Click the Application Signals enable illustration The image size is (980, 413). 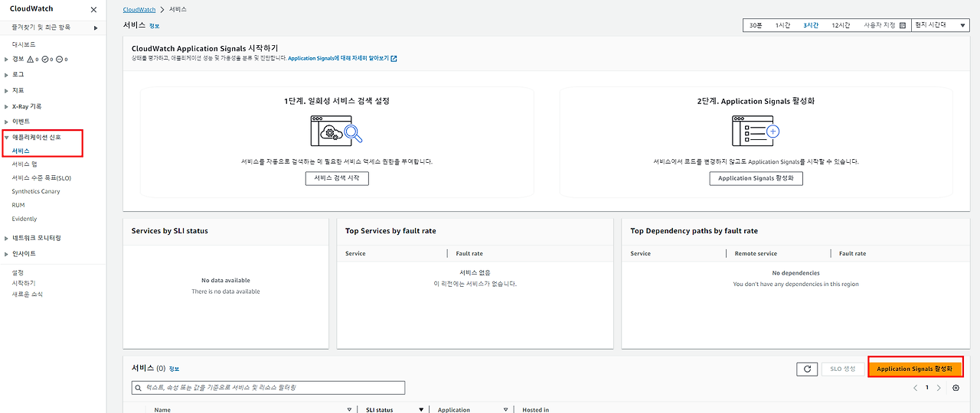click(x=756, y=131)
